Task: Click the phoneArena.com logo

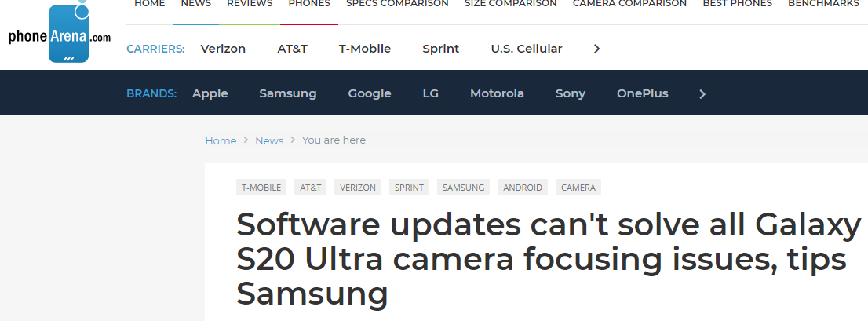Action: click(x=59, y=32)
